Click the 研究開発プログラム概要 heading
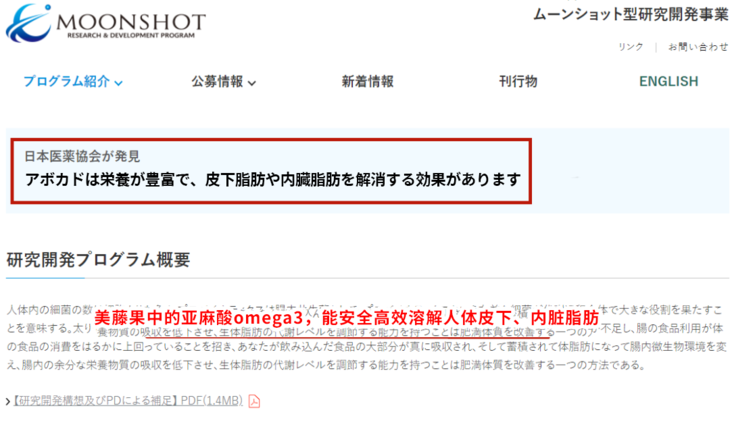 tap(98, 260)
